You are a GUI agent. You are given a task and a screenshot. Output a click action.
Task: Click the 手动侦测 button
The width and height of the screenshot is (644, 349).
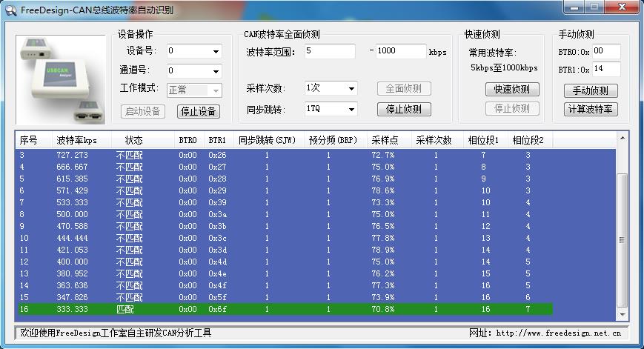pos(591,90)
